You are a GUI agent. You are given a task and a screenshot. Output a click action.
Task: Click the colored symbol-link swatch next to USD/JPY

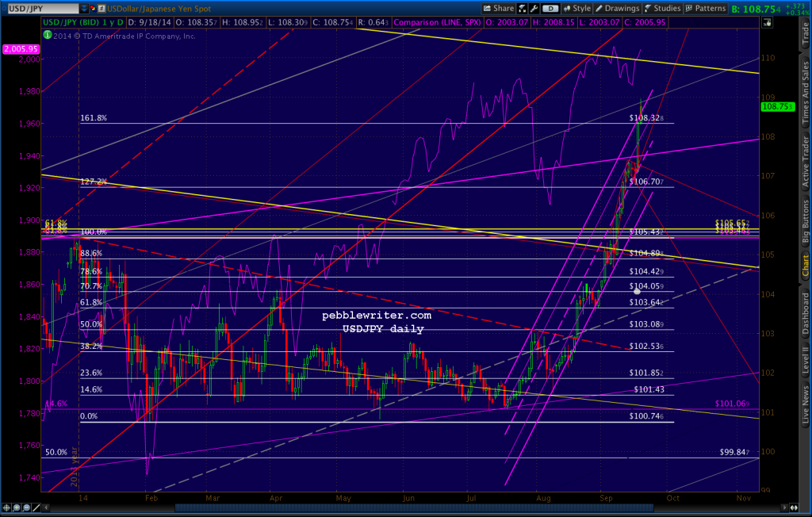tap(93, 7)
